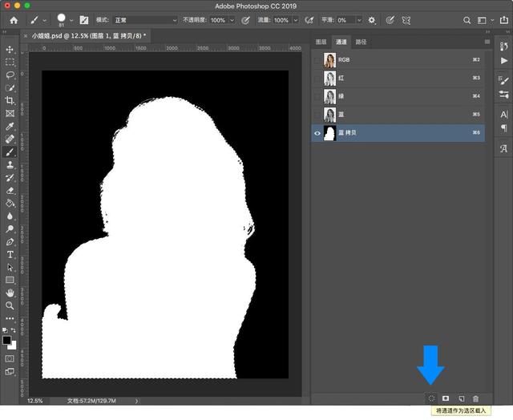Select the Eraser tool

tap(10, 191)
